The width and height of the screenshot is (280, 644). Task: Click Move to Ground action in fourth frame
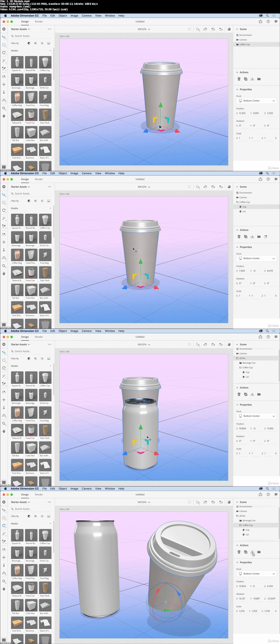(x=252, y=552)
